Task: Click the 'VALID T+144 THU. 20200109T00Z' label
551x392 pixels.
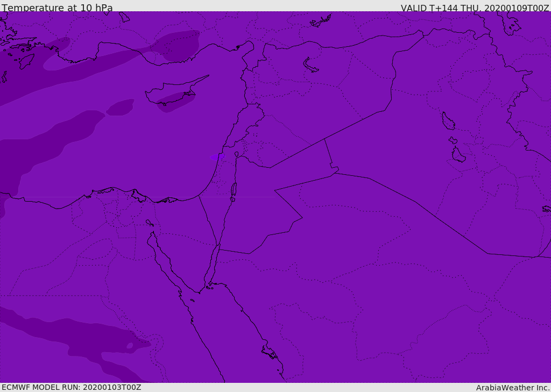Action: pos(475,8)
